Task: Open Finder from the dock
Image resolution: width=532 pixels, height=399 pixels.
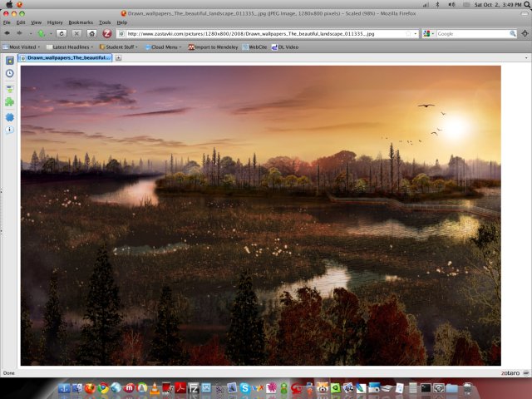Action: click(x=77, y=388)
